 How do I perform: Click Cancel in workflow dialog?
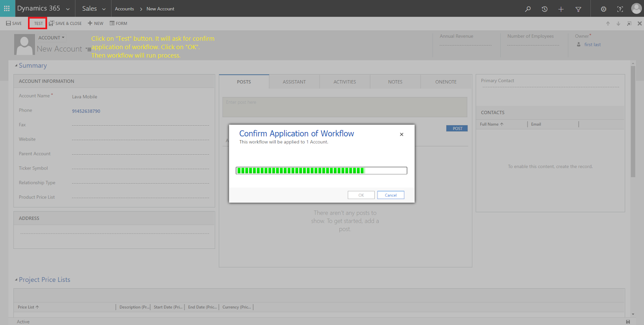pos(391,195)
